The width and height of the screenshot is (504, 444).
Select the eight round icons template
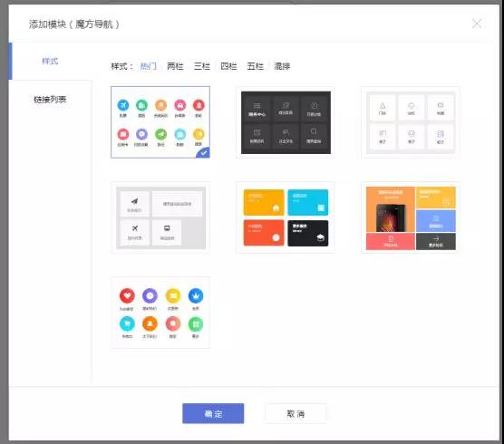tap(160, 313)
